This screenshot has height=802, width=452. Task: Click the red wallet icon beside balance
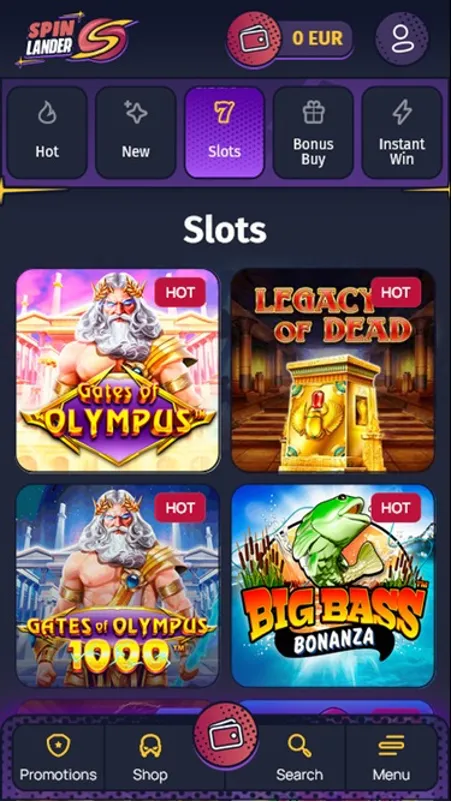click(x=254, y=39)
